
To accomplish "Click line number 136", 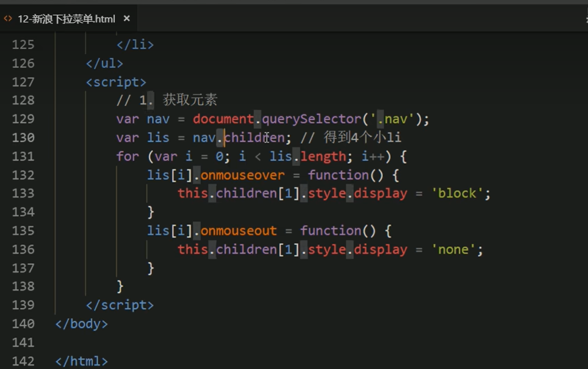I will [x=23, y=249].
